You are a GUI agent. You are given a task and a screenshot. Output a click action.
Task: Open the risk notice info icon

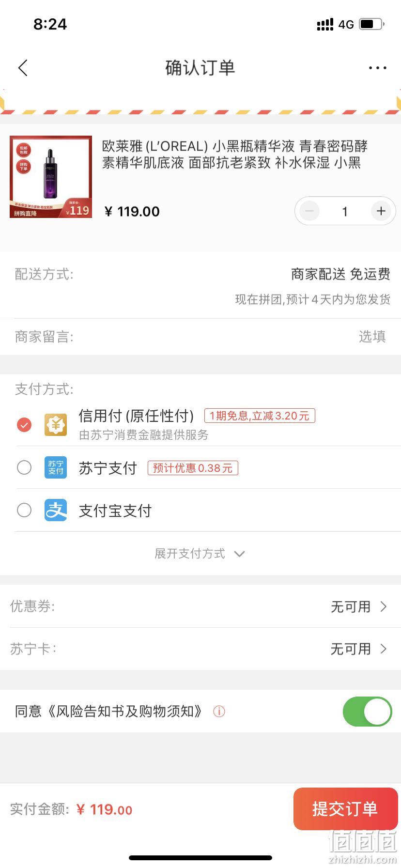pos(219,712)
